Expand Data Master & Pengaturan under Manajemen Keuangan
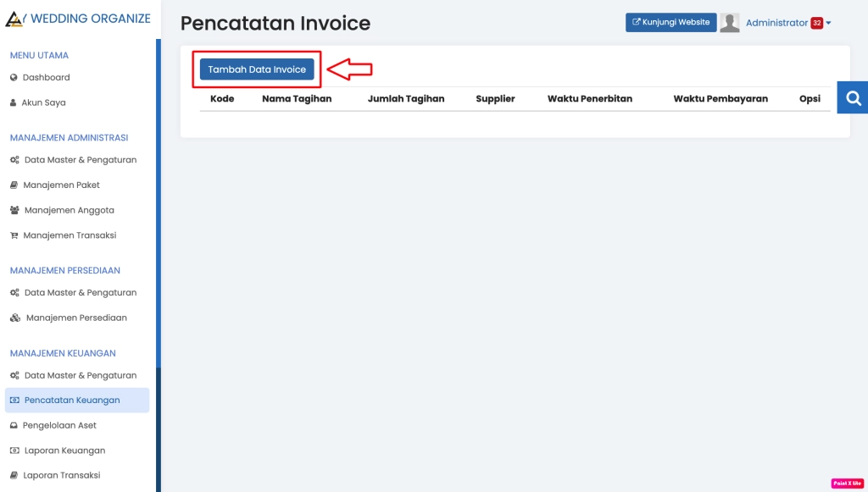This screenshot has height=492, width=868. click(x=80, y=375)
